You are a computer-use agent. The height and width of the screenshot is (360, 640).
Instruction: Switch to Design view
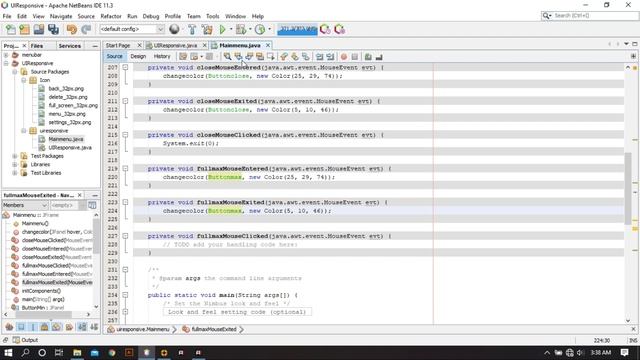coord(138,56)
